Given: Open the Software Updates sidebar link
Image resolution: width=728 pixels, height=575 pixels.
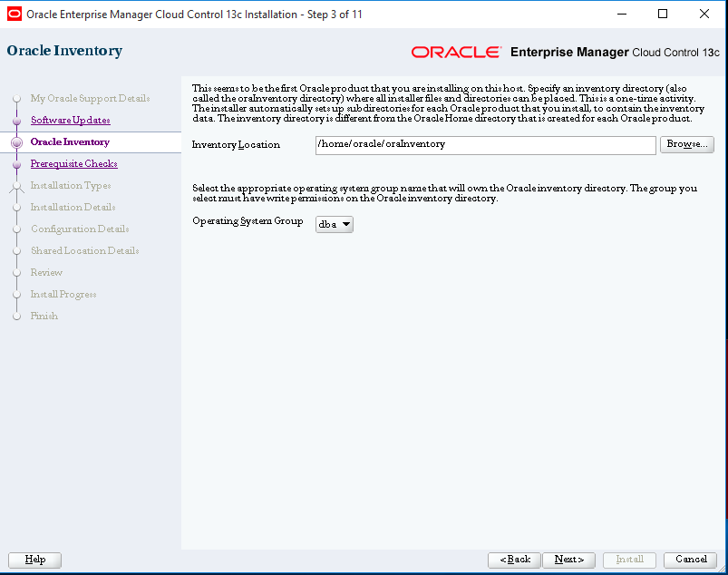Looking at the screenshot, I should (72, 120).
